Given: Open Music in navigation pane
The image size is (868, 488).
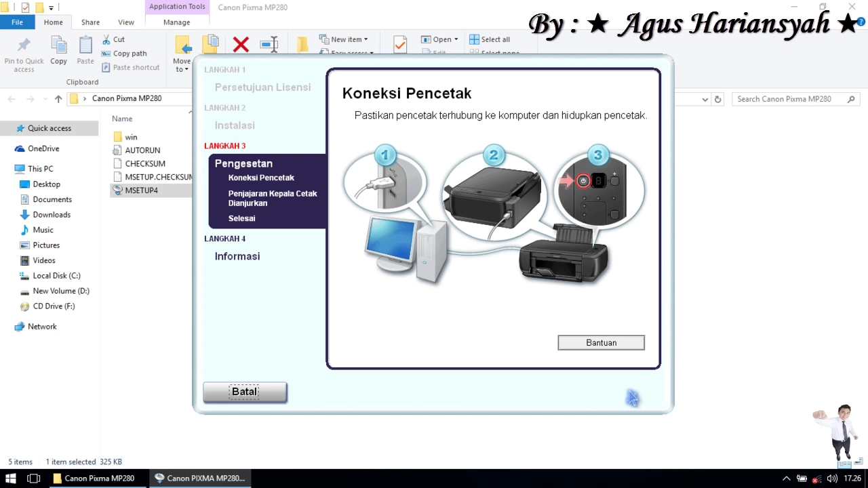Looking at the screenshot, I should pyautogui.click(x=43, y=230).
